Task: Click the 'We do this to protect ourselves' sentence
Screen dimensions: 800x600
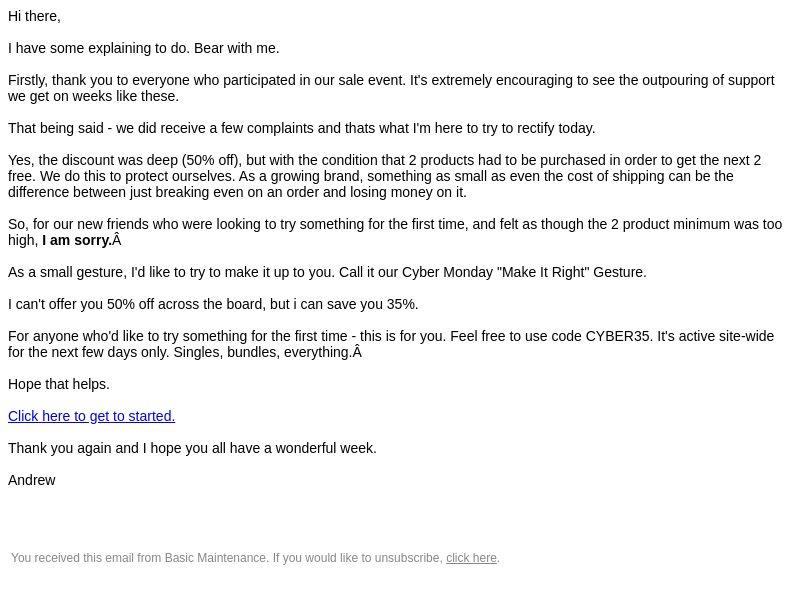Action: pyautogui.click(x=137, y=177)
